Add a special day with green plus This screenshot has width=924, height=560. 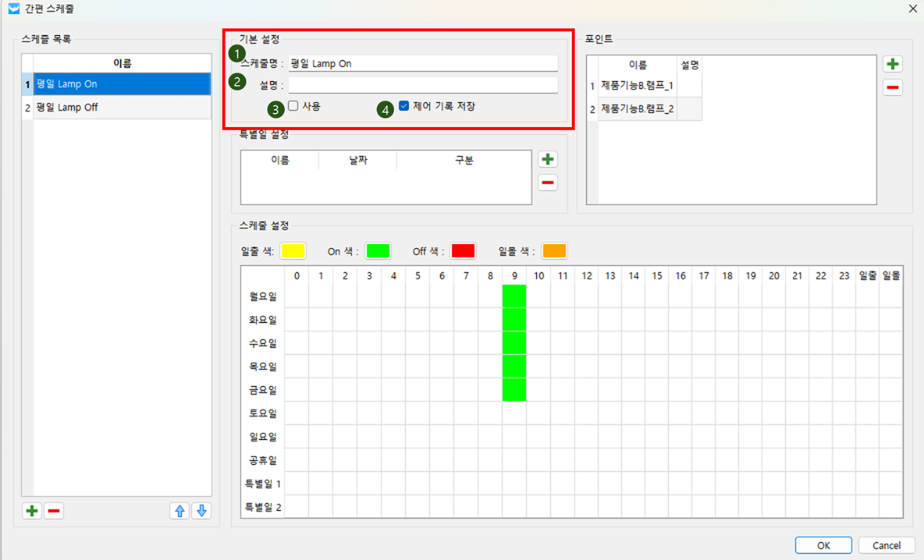(x=548, y=160)
